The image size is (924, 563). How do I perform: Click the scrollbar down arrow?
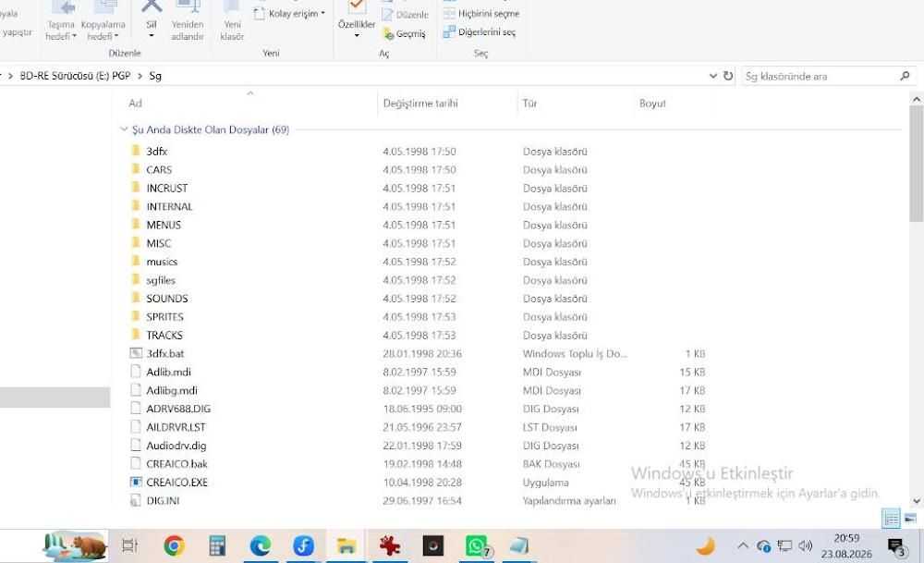pos(917,501)
